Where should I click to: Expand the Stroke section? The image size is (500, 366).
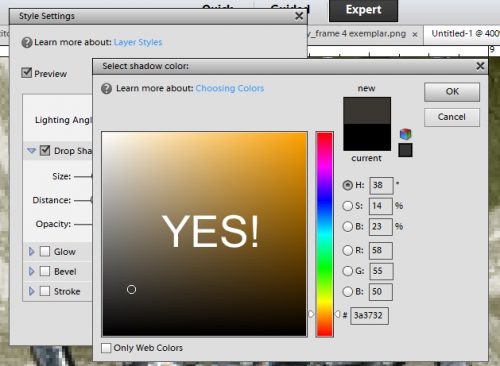(x=31, y=291)
